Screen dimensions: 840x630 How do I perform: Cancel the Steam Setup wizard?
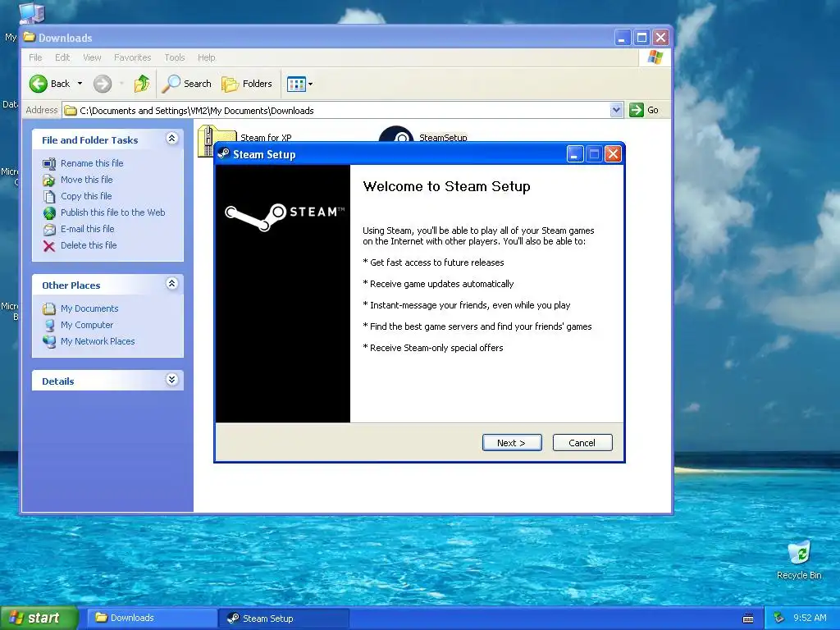point(582,442)
